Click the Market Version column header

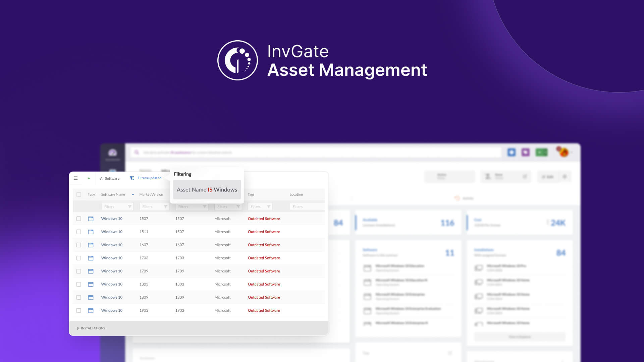(x=151, y=194)
